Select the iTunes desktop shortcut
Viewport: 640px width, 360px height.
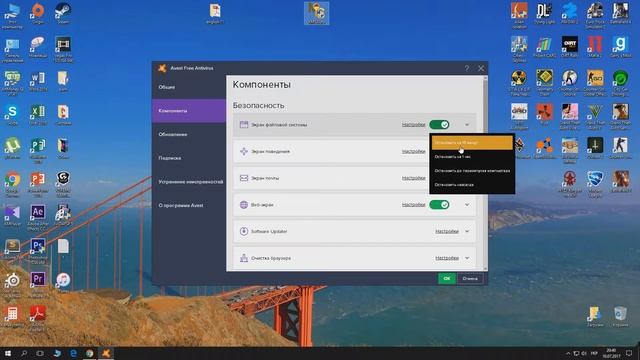63,282
